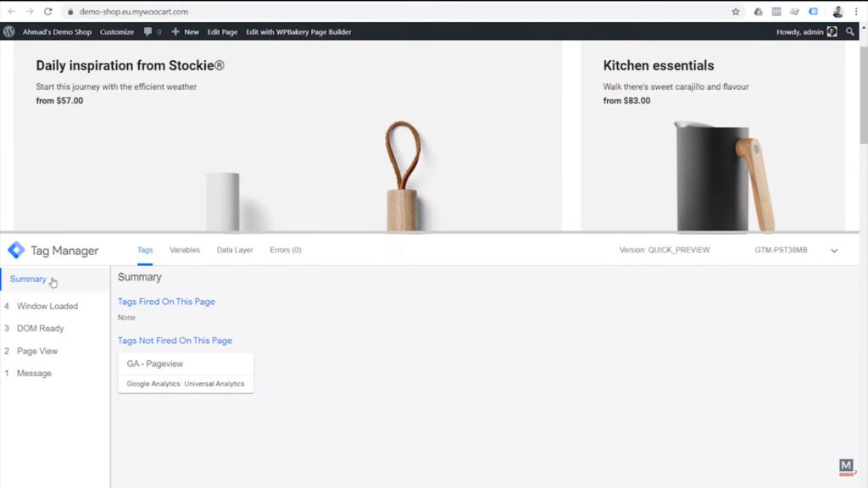Click the Customize link
The width and height of the screenshot is (868, 488).
tap(117, 31)
